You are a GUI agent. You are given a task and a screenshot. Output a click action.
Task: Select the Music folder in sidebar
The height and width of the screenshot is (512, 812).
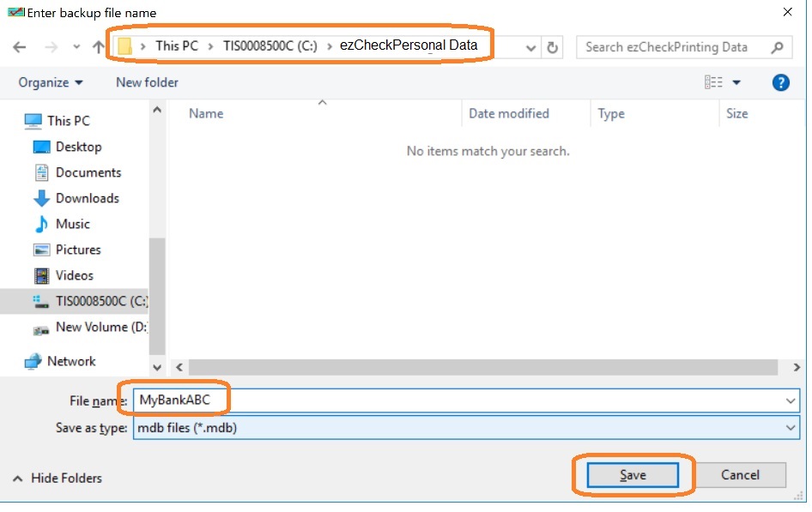pos(72,224)
